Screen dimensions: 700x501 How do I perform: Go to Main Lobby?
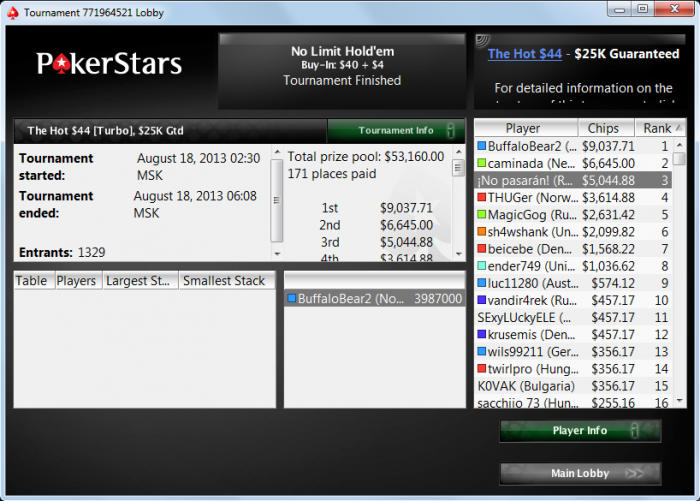tap(580, 473)
